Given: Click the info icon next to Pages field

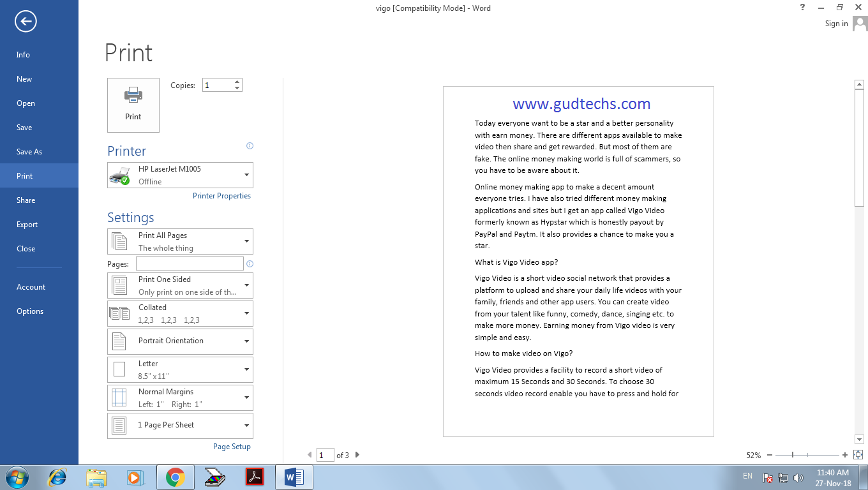Looking at the screenshot, I should pos(250,264).
